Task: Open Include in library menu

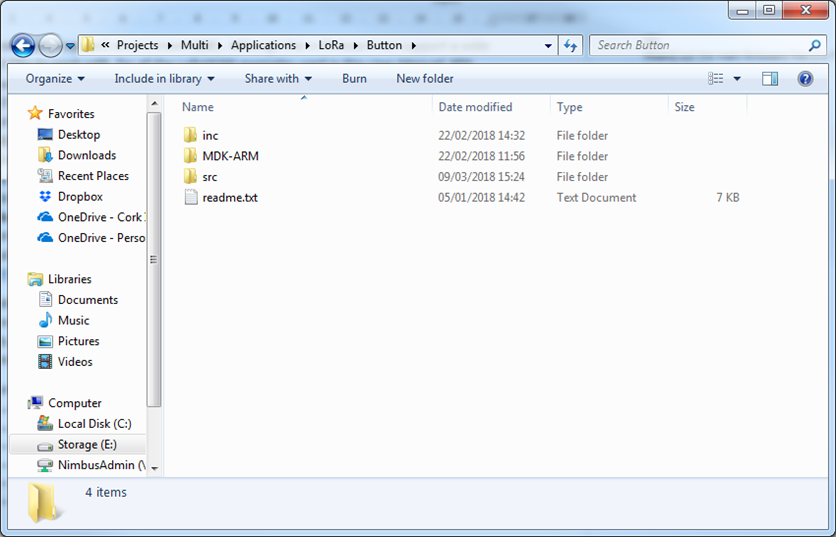Action: coord(164,79)
